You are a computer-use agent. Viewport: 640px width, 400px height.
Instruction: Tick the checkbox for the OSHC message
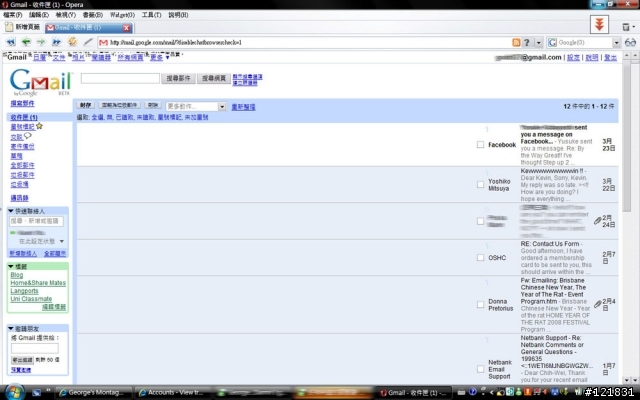click(x=480, y=258)
